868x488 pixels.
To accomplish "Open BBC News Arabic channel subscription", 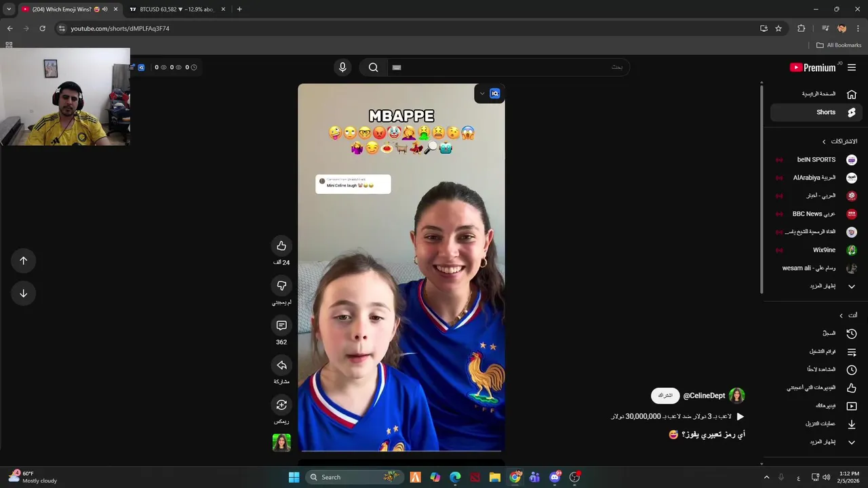I will 816,213.
